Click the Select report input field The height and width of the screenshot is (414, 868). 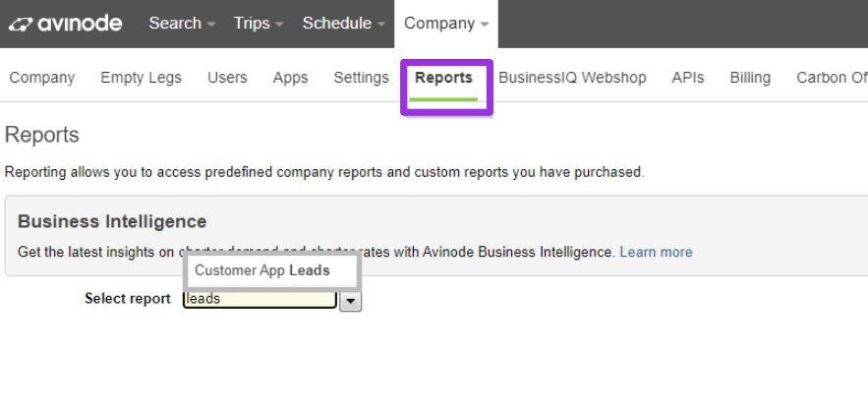[x=260, y=299]
